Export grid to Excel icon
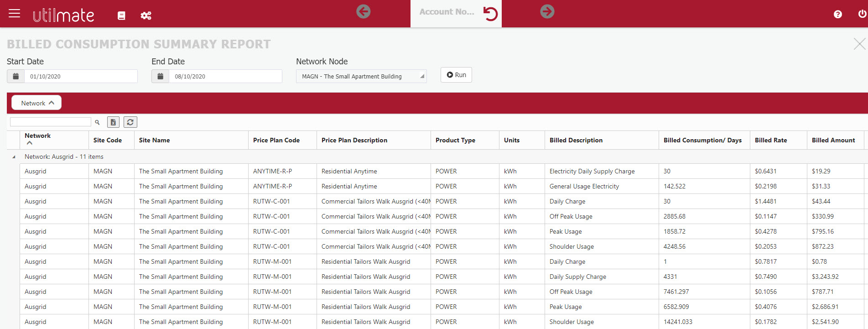Screen dimensions: 868x329 click(x=113, y=122)
